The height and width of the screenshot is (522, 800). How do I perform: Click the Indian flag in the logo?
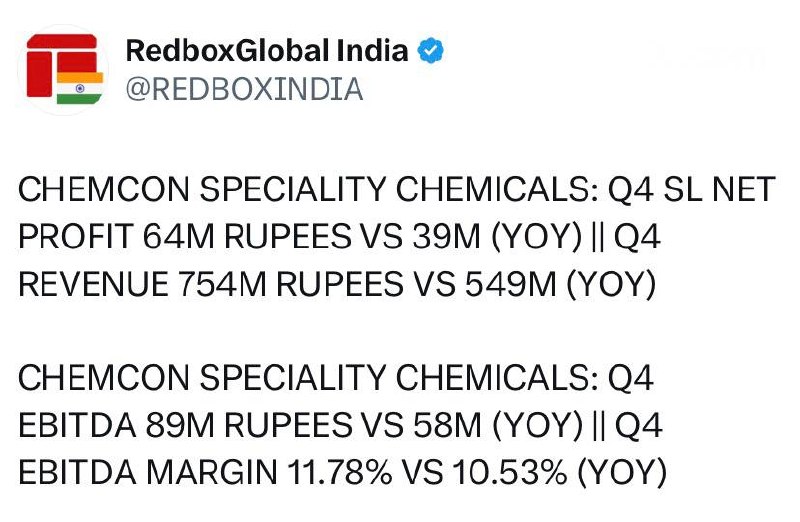tap(80, 88)
